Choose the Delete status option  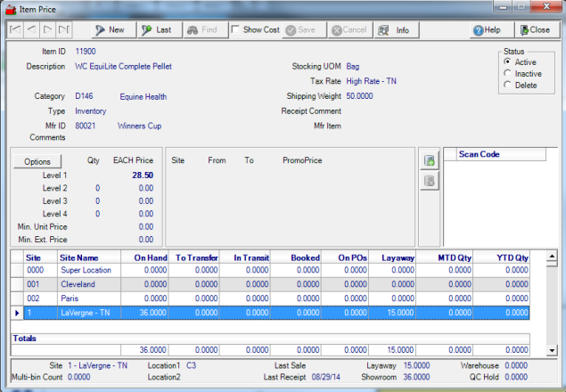click(508, 86)
